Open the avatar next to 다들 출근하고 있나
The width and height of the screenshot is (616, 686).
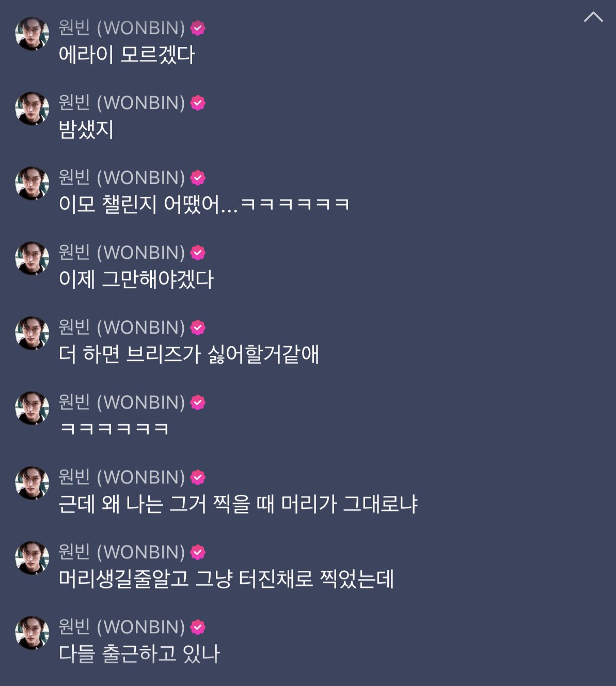pos(32,633)
